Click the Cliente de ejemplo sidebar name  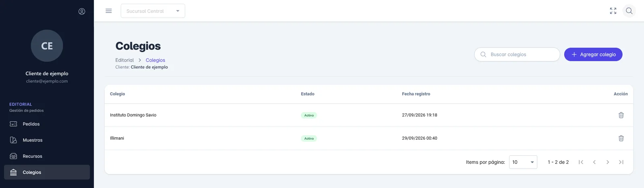pos(47,74)
